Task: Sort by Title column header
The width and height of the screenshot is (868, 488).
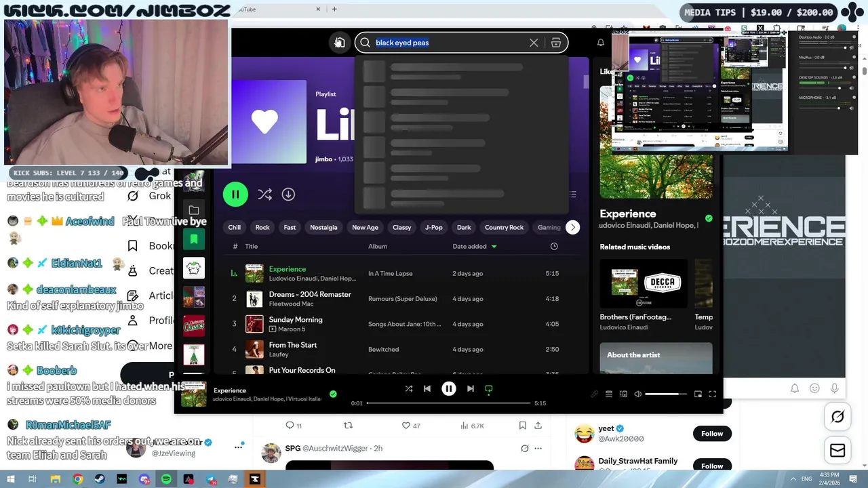Action: [252, 247]
